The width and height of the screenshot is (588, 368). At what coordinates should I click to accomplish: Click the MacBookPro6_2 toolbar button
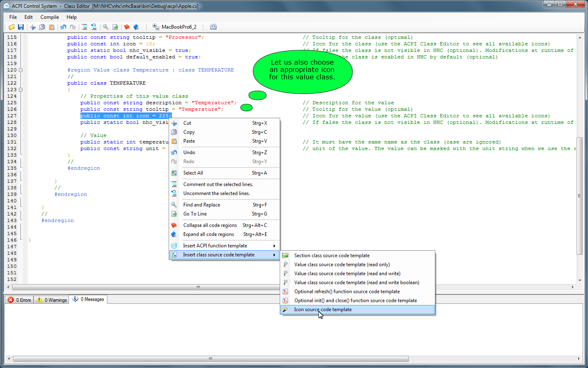(x=175, y=27)
